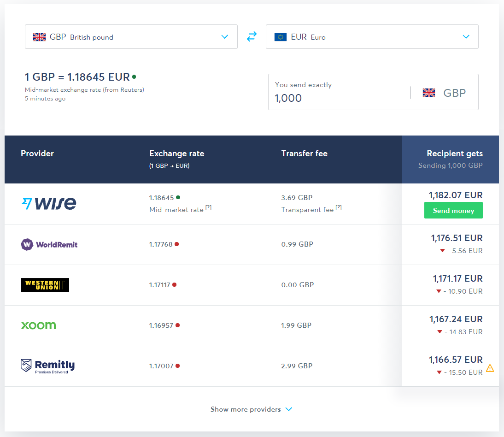Image resolution: width=504 pixels, height=437 pixels.
Task: Click the EU flag in the target currency selector
Action: [280, 37]
